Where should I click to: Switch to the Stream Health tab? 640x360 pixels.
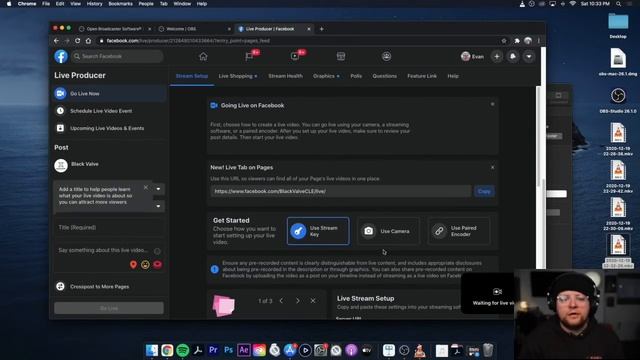click(x=285, y=76)
